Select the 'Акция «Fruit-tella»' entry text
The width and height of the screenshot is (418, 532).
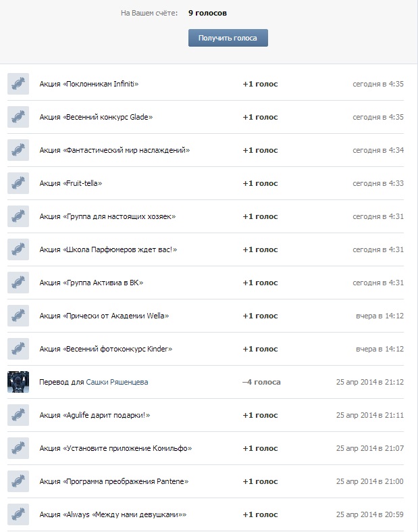click(71, 183)
